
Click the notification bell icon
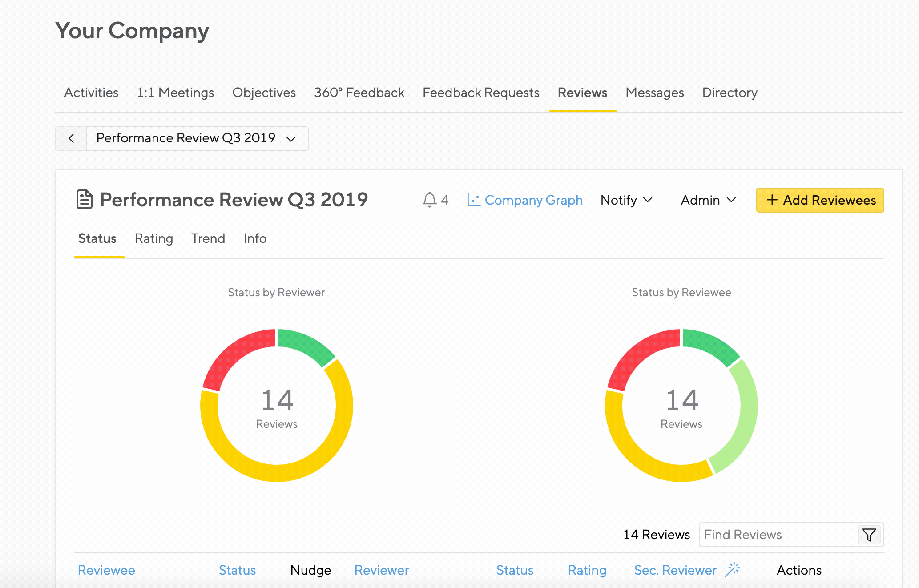(429, 200)
